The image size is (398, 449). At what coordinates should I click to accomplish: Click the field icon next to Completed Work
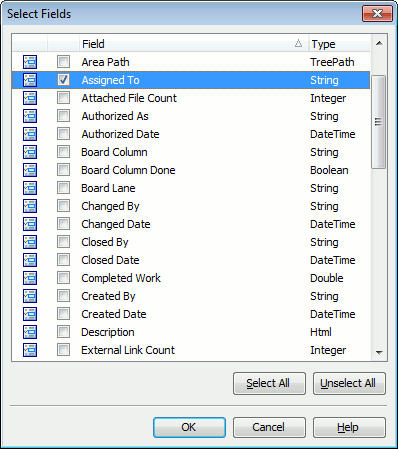(30, 278)
